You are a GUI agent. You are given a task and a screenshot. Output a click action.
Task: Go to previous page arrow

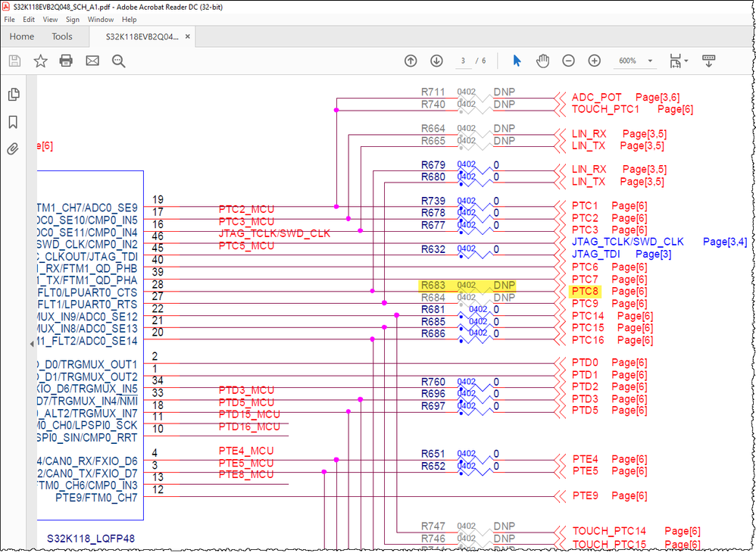pyautogui.click(x=411, y=61)
